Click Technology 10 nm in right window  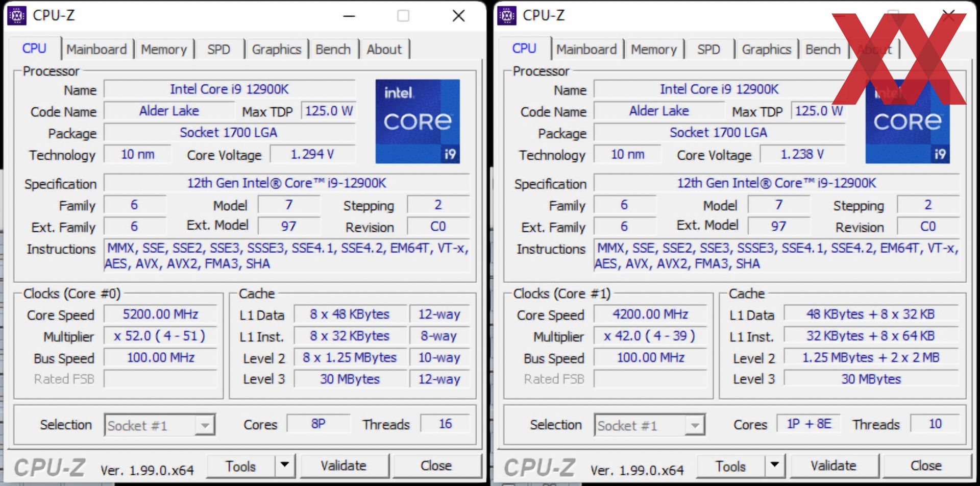628,154
